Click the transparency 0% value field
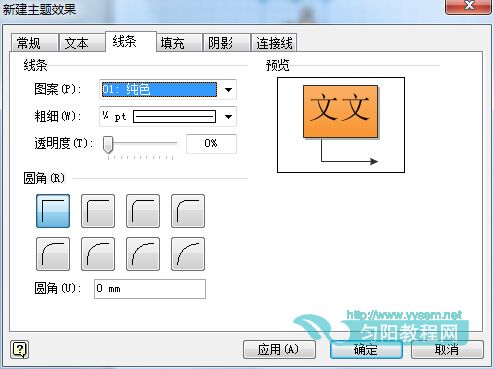The height and width of the screenshot is (369, 494). click(211, 144)
